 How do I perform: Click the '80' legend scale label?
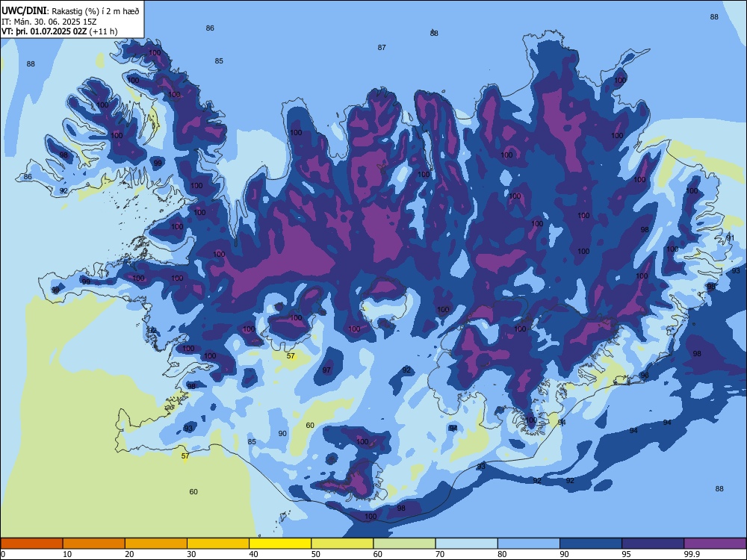tap(502, 554)
